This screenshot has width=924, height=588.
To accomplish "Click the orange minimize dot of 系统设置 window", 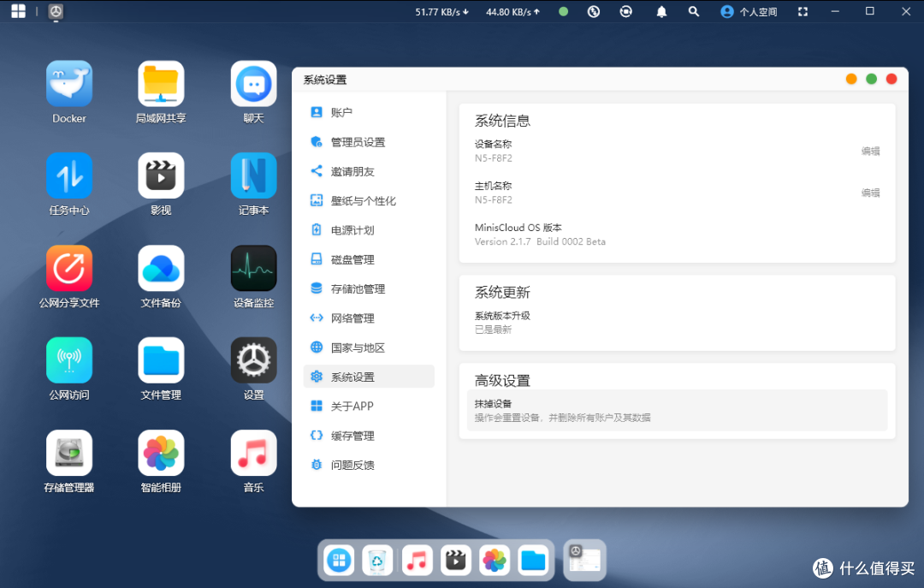I will point(851,79).
